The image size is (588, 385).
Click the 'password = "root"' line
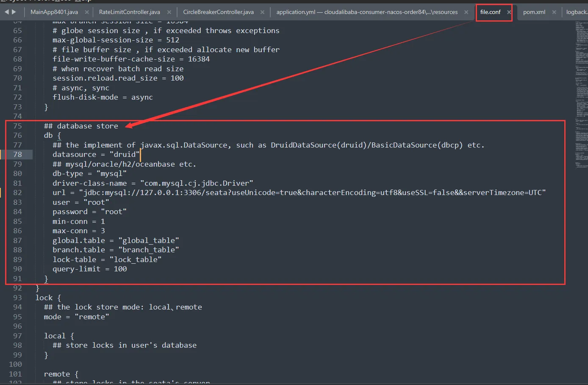[89, 212]
